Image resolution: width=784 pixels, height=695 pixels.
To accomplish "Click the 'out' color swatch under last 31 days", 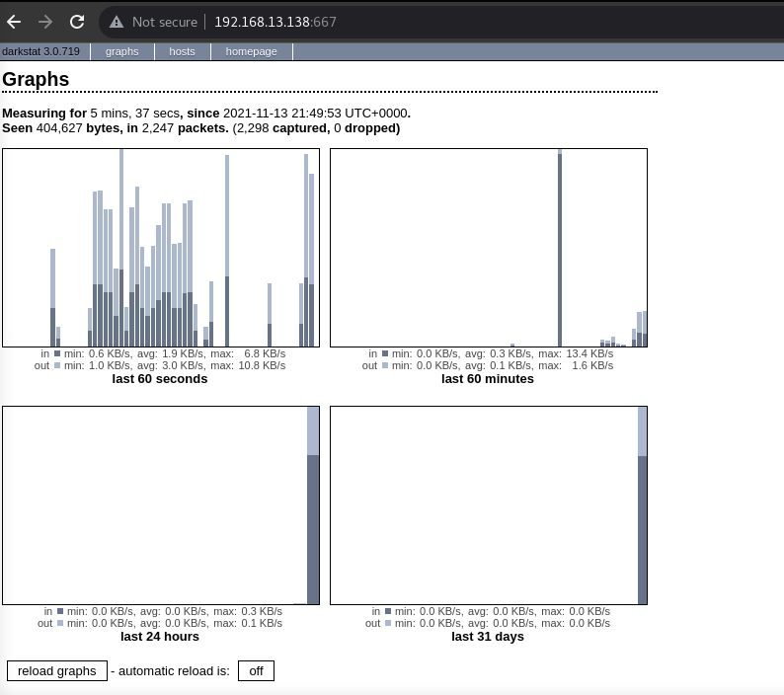I will click(388, 623).
